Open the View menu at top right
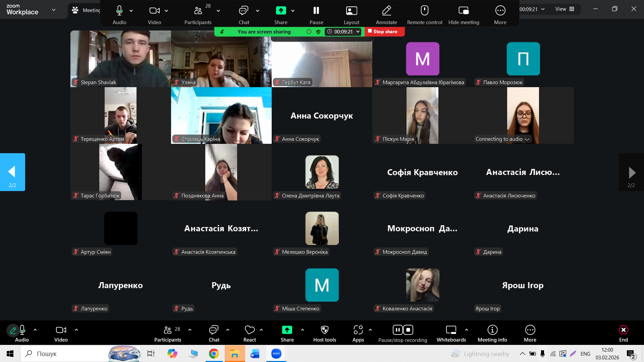This screenshot has height=362, width=644. (565, 9)
